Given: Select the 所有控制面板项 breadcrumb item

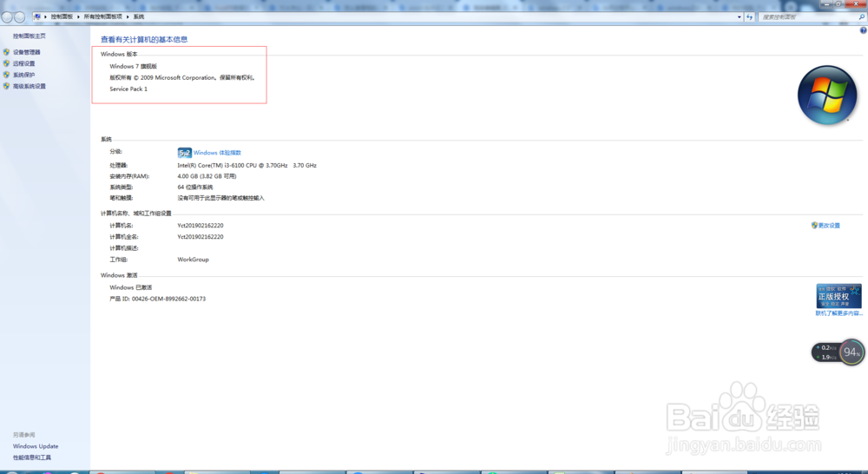Looking at the screenshot, I should (x=103, y=16).
